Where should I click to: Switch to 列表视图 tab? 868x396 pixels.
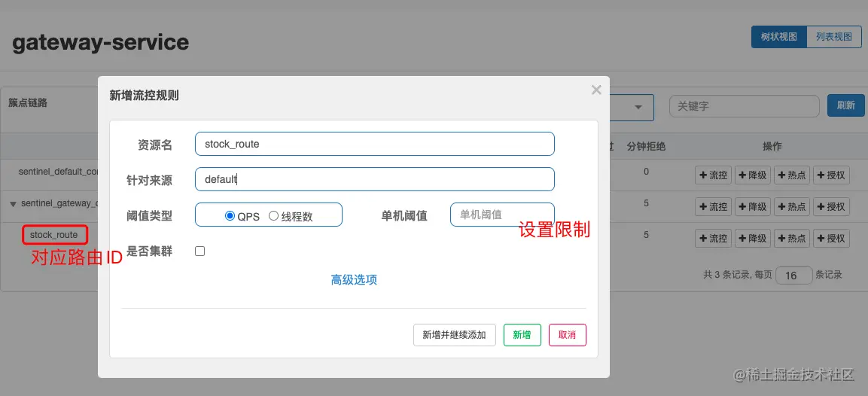coord(834,37)
